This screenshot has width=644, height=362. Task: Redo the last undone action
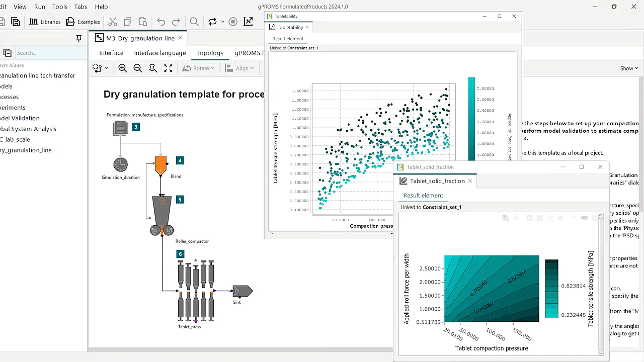pyautogui.click(x=176, y=22)
